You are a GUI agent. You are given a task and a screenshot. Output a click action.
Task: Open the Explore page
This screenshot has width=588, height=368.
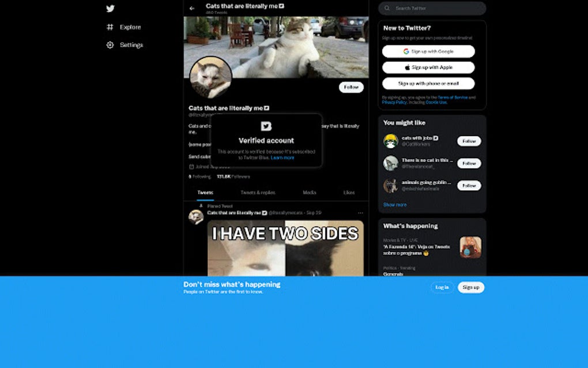tap(124, 27)
